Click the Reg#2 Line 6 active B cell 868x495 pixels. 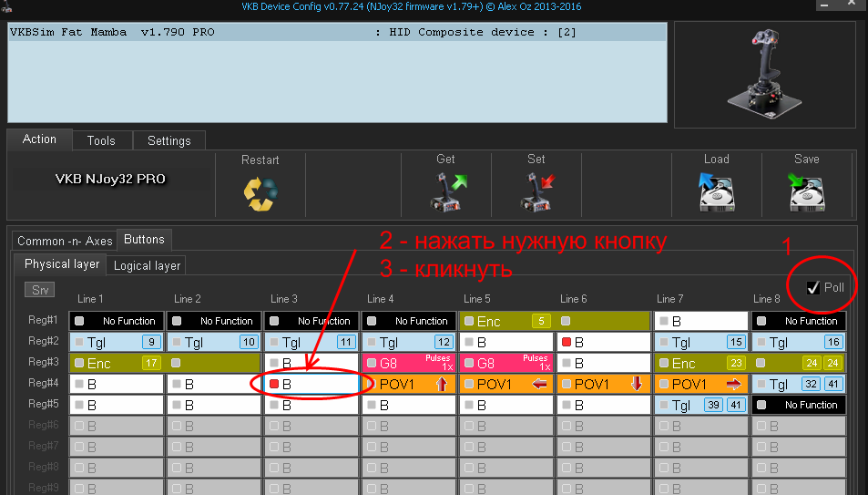pyautogui.click(x=603, y=342)
